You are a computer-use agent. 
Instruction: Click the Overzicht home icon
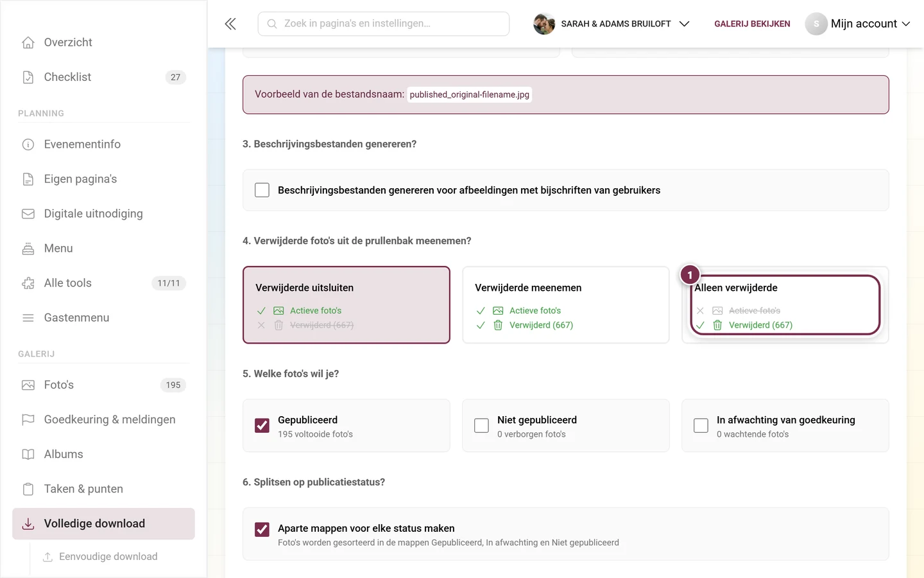(28, 42)
